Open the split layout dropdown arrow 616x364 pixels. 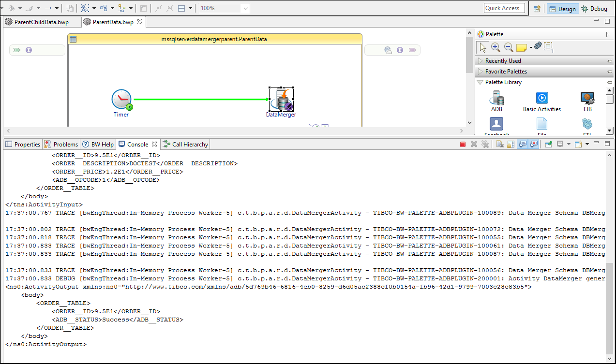[x=191, y=8]
